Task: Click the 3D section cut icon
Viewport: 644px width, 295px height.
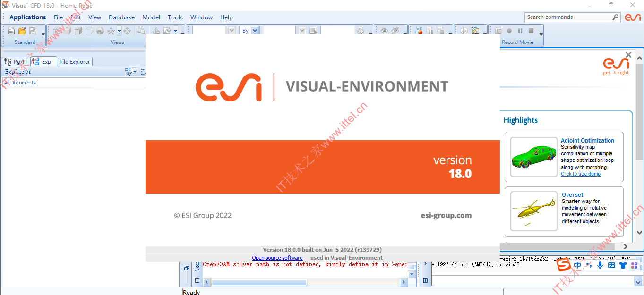Action: pos(464,31)
